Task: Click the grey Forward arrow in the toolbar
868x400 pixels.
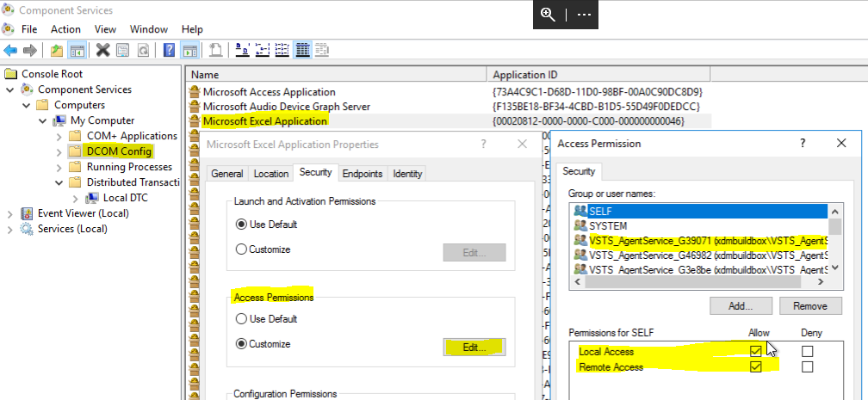Action: [x=29, y=51]
